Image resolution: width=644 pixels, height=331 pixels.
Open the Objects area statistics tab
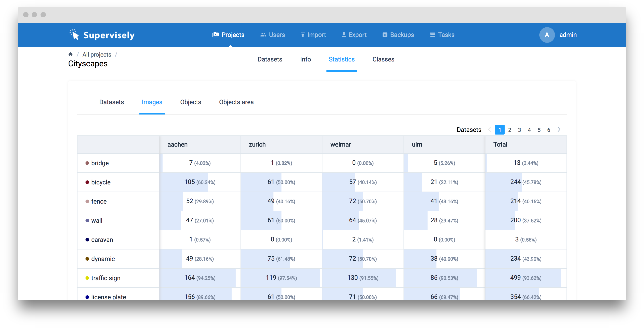coord(236,102)
